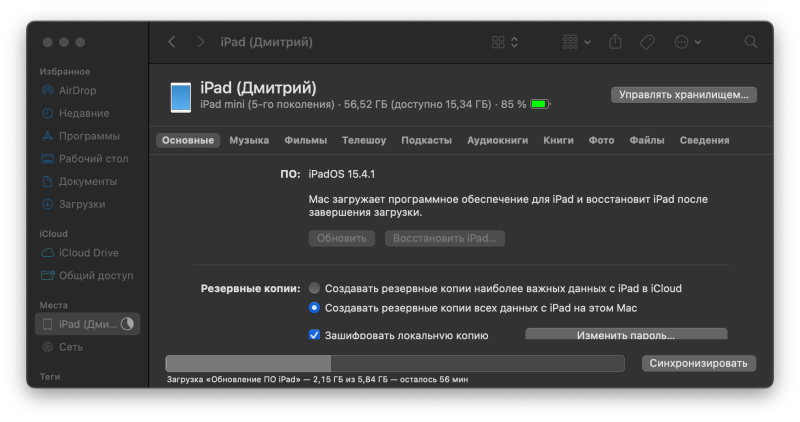Click the Синхронизировать button
This screenshot has height=422, width=800.
(x=698, y=363)
